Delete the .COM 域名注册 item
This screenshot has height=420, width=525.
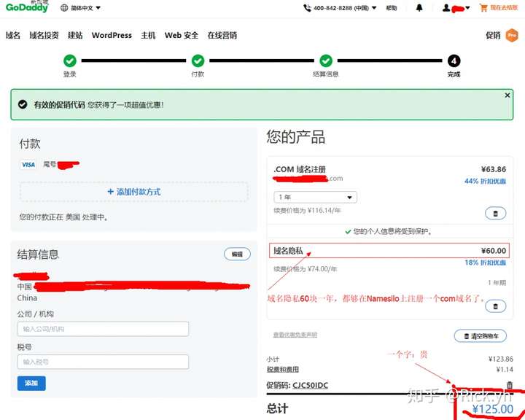(x=496, y=214)
